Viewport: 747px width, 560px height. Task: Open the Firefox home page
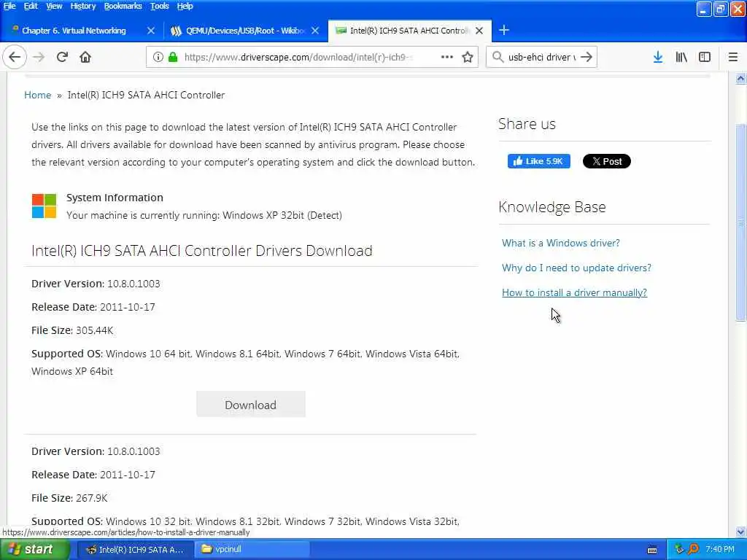click(85, 57)
